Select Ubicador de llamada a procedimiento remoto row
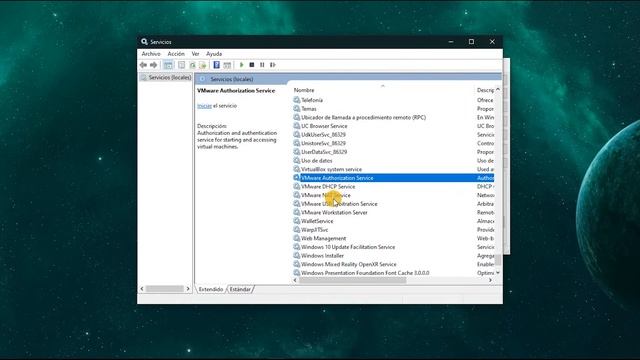The image size is (640, 360). (x=393, y=117)
